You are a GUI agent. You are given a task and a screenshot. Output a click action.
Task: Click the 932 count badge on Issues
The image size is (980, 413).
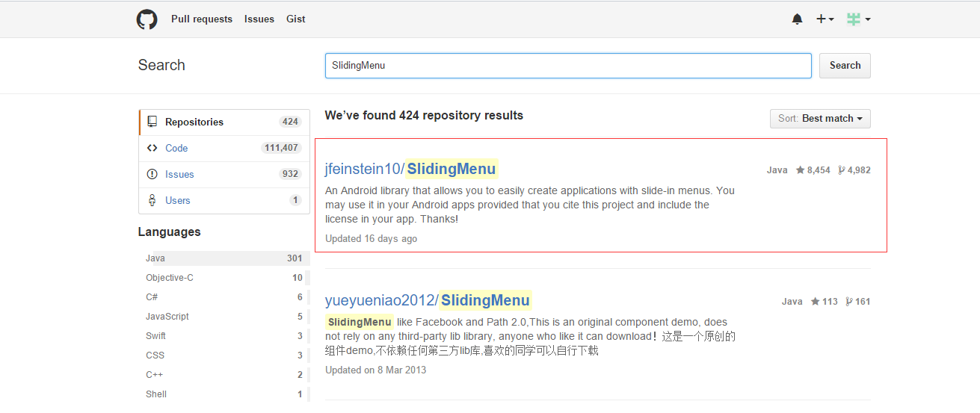point(291,174)
